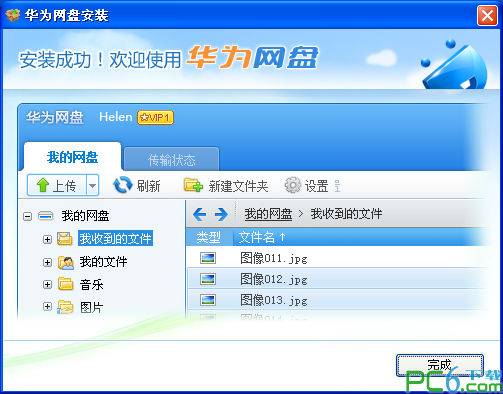Go forward with the right arrow

pos(221,214)
